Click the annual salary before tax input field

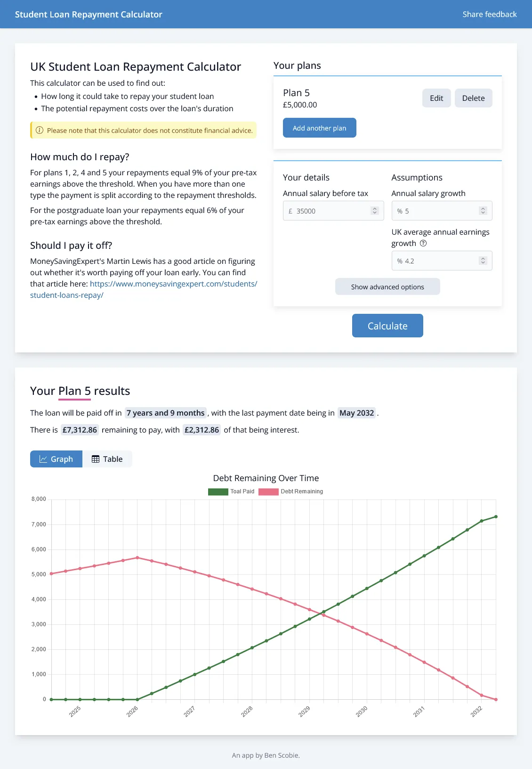330,211
